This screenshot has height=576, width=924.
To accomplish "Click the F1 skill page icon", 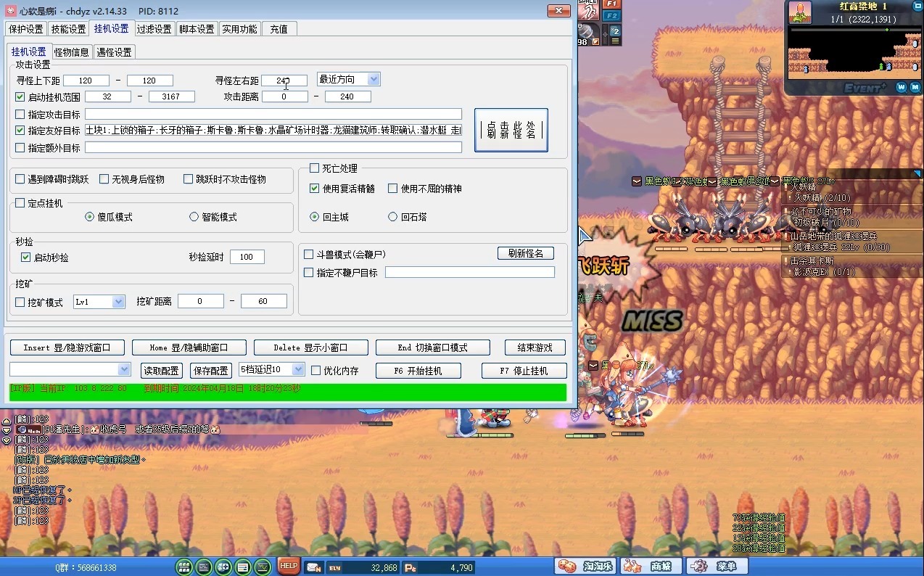I will (x=611, y=4).
